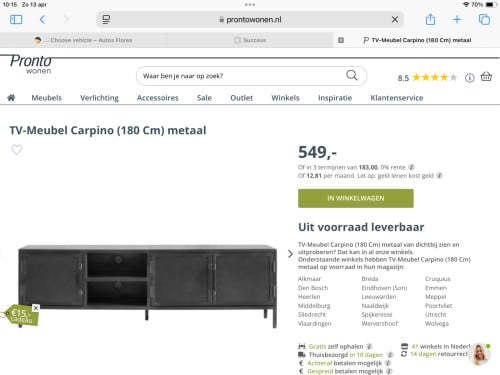Open the Meubels menu

click(x=47, y=98)
